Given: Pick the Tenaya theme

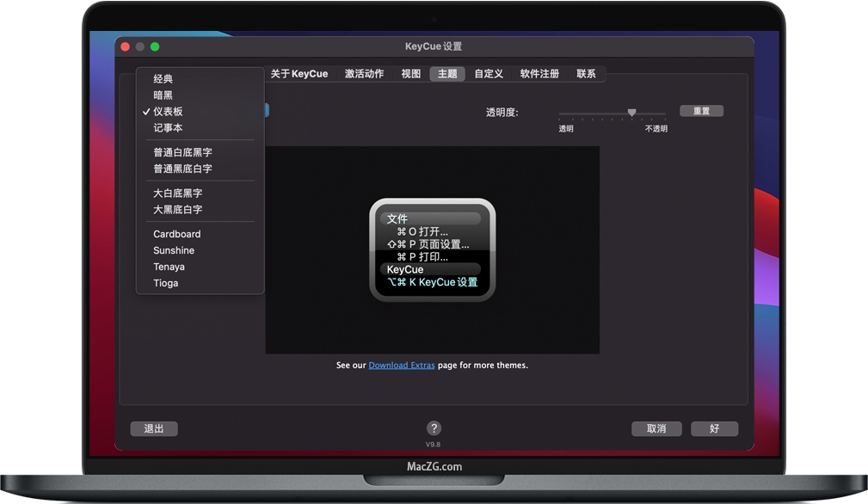Looking at the screenshot, I should pyautogui.click(x=169, y=267).
